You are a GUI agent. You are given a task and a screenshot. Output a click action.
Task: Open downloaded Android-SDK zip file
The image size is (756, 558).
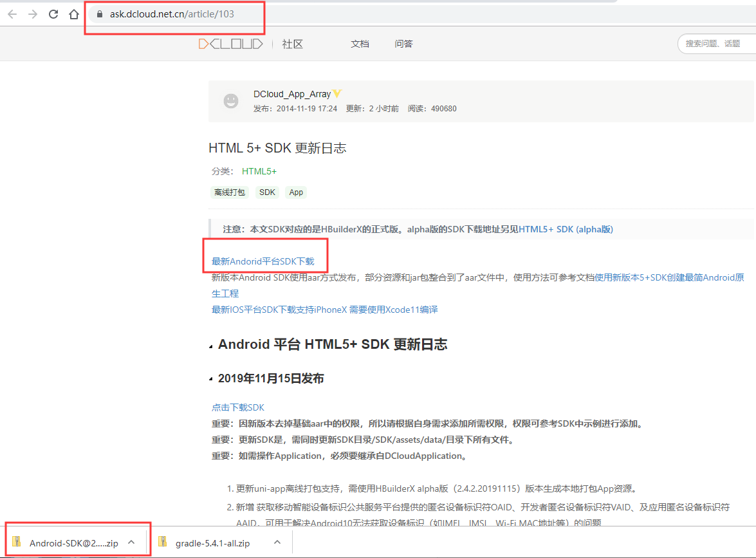click(x=74, y=543)
